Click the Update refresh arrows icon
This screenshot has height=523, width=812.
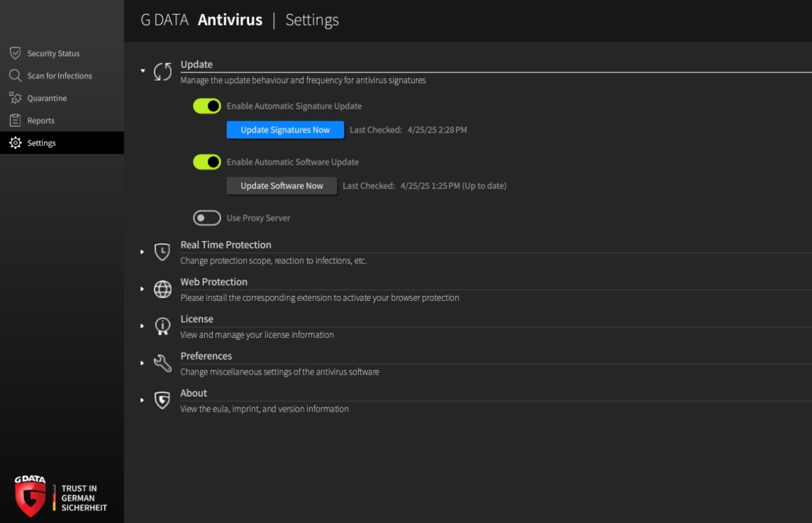(x=162, y=72)
